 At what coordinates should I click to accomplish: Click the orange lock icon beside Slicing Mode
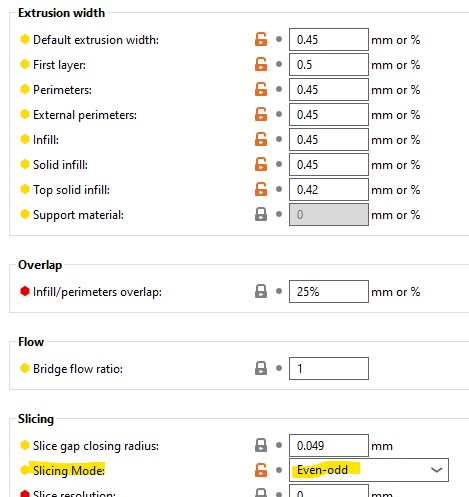pos(261,470)
